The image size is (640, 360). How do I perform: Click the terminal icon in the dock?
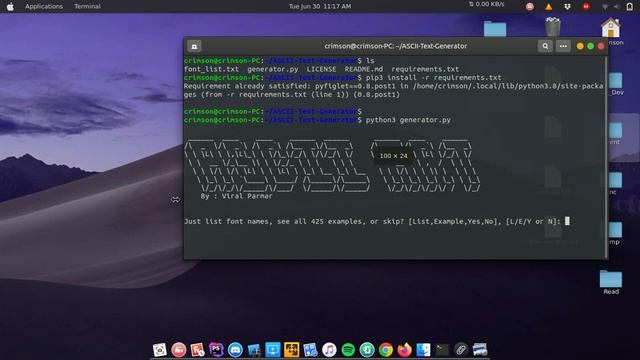tap(442, 350)
